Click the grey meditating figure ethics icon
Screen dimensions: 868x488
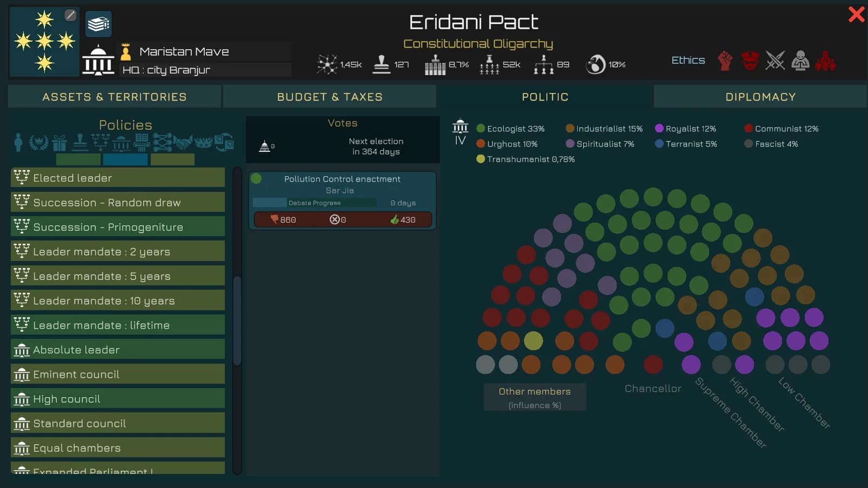[800, 61]
